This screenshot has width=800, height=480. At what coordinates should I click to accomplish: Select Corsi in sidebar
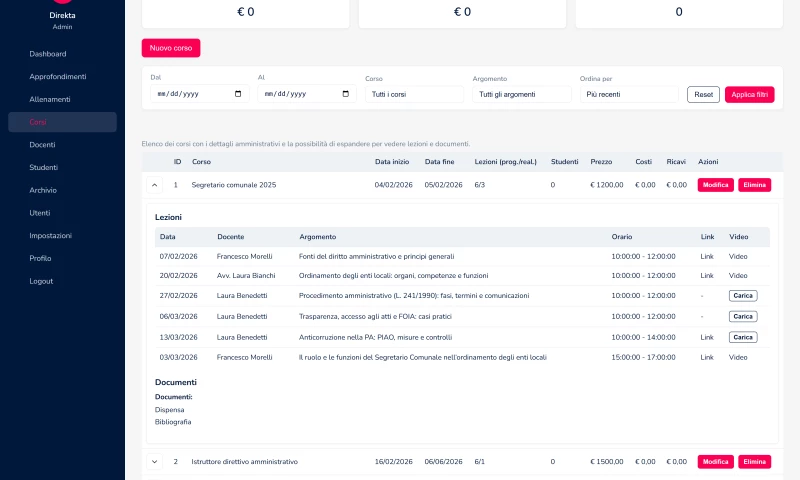coord(62,122)
